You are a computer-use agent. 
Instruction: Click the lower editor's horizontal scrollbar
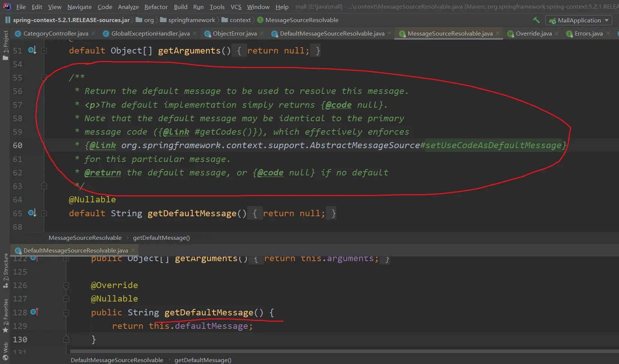coord(337,352)
